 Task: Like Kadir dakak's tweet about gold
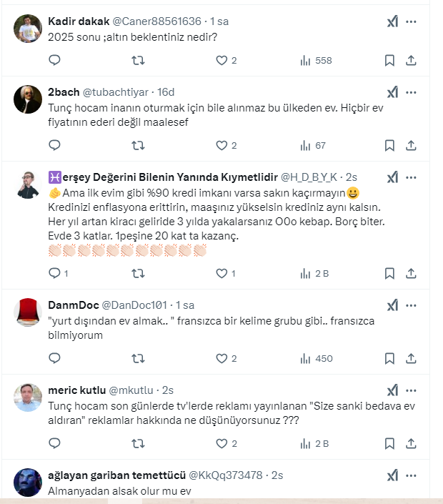[221, 61]
